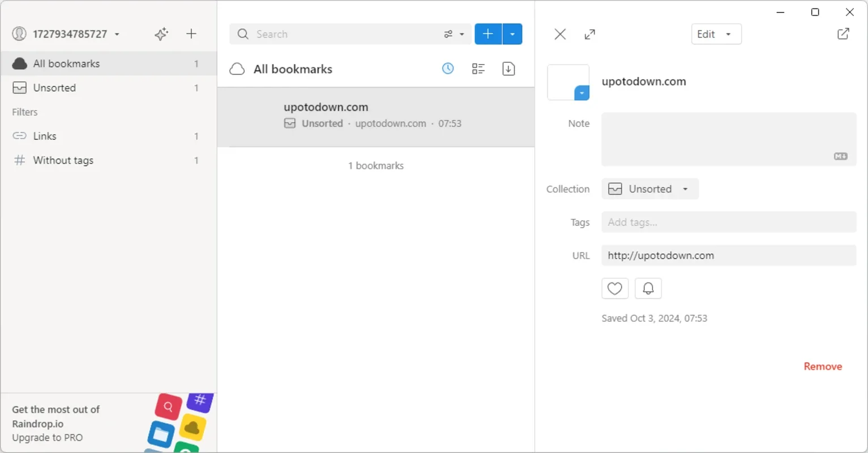The height and width of the screenshot is (453, 868).
Task: Click the Markdown icon in Note field
Action: click(840, 156)
